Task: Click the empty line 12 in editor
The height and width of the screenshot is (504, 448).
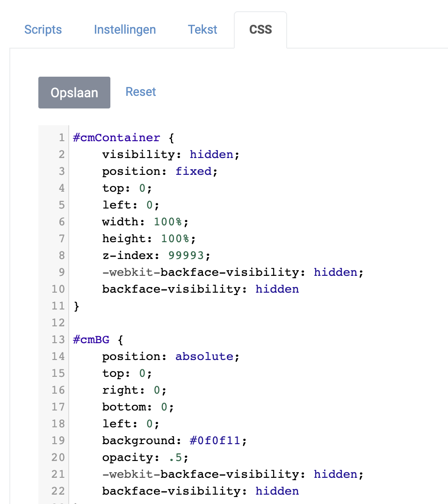Action: (x=225, y=323)
